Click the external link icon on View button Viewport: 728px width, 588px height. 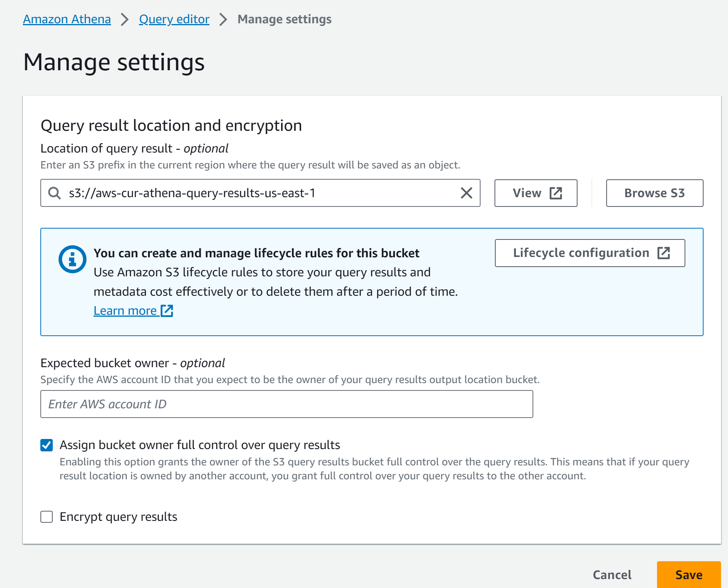pyautogui.click(x=555, y=193)
